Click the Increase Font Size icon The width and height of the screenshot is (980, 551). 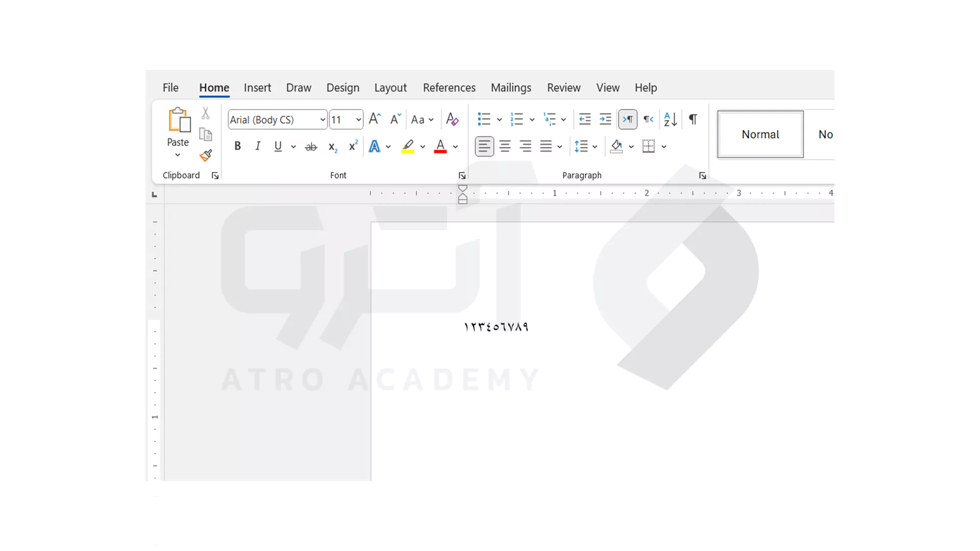[375, 119]
